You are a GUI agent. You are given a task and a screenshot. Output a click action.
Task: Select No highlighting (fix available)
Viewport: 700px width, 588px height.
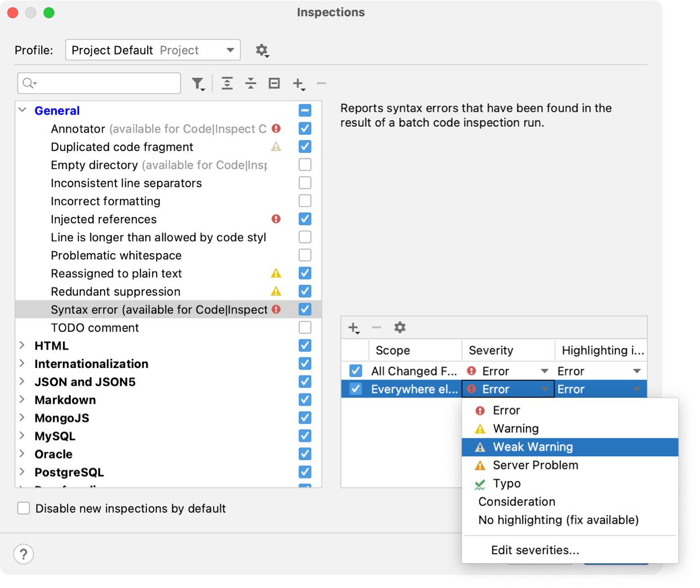(570, 520)
